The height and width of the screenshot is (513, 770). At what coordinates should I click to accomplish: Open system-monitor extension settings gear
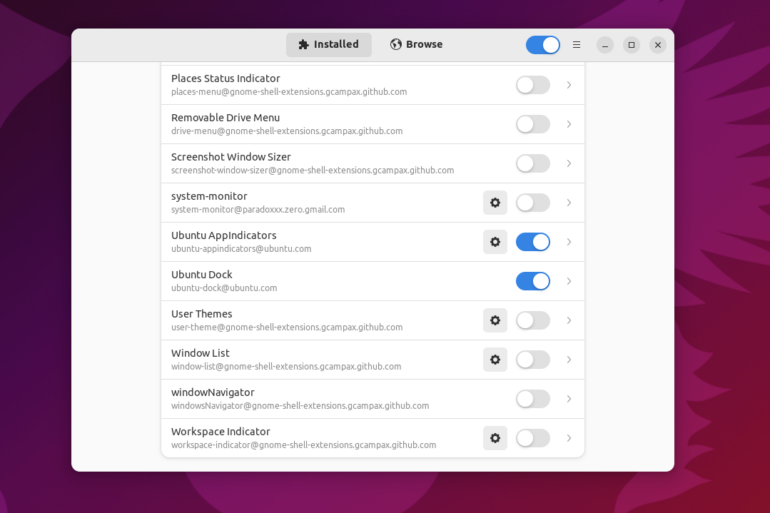click(495, 203)
